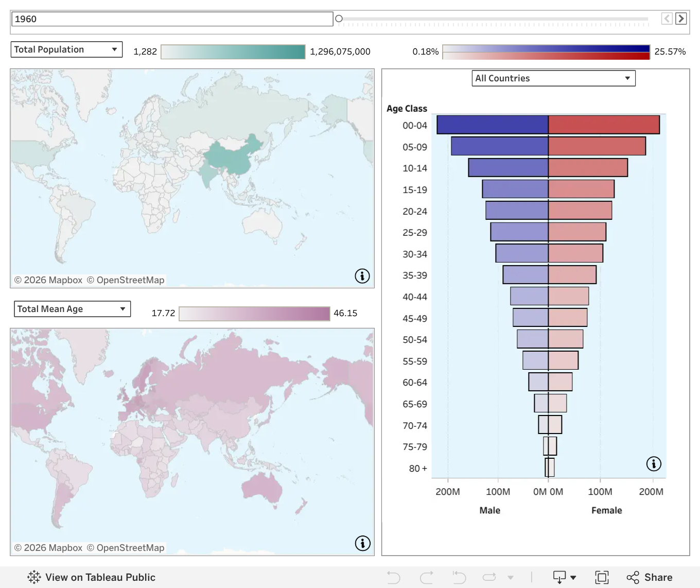Click the 25-29 age class label

(x=415, y=233)
